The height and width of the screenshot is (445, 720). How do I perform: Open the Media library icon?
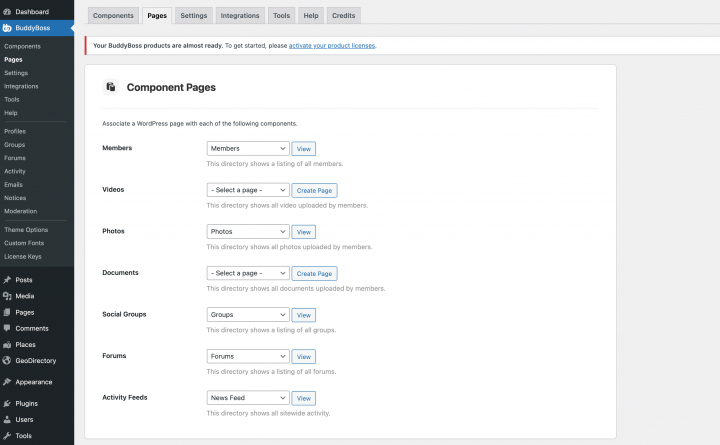(7, 296)
